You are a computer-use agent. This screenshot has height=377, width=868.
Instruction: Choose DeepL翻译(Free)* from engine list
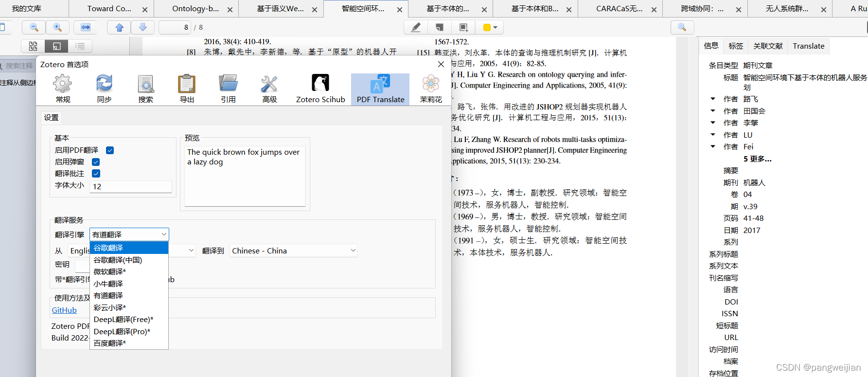[x=129, y=319]
